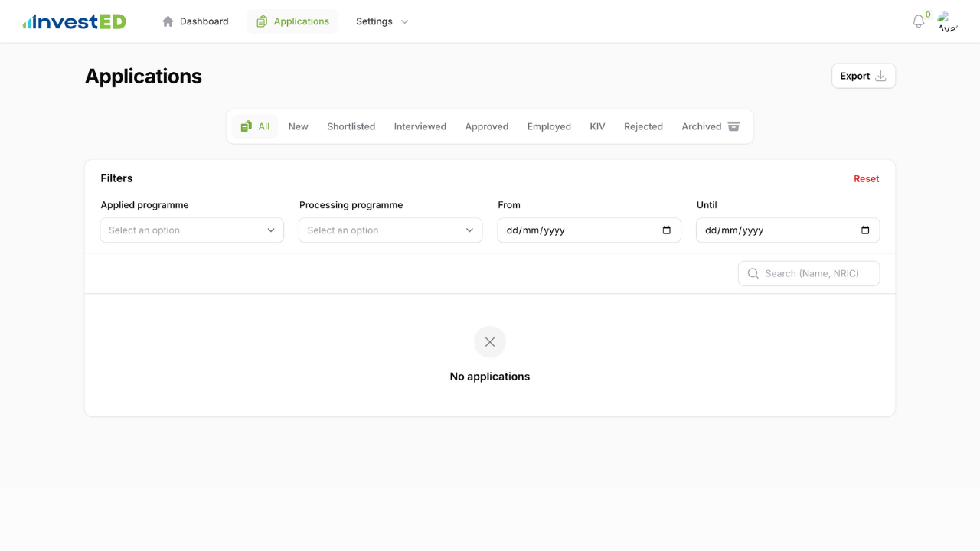Click the investED logo
The image size is (980, 551).
pyautogui.click(x=73, y=21)
